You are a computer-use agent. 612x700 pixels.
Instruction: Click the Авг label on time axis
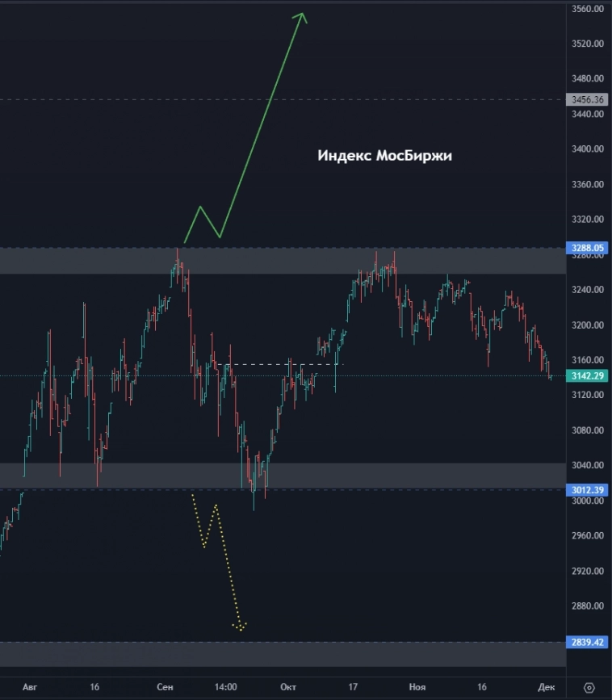(x=30, y=687)
